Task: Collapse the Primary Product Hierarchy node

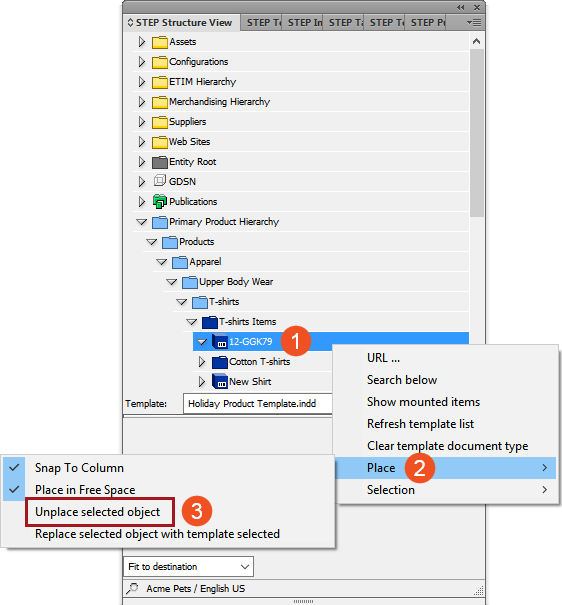Action: click(142, 222)
